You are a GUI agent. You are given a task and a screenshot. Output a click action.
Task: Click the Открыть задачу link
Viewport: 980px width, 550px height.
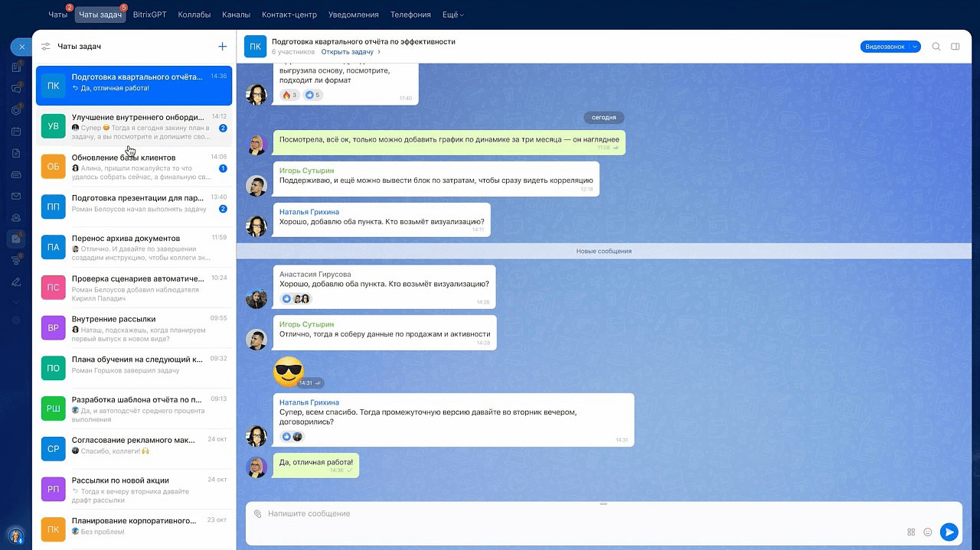[x=350, y=52]
